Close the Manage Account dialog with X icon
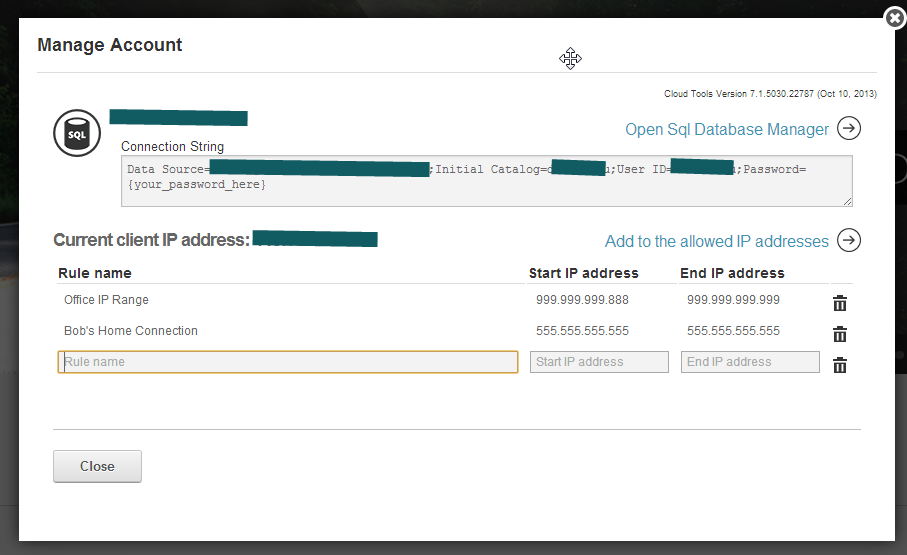 tap(895, 18)
